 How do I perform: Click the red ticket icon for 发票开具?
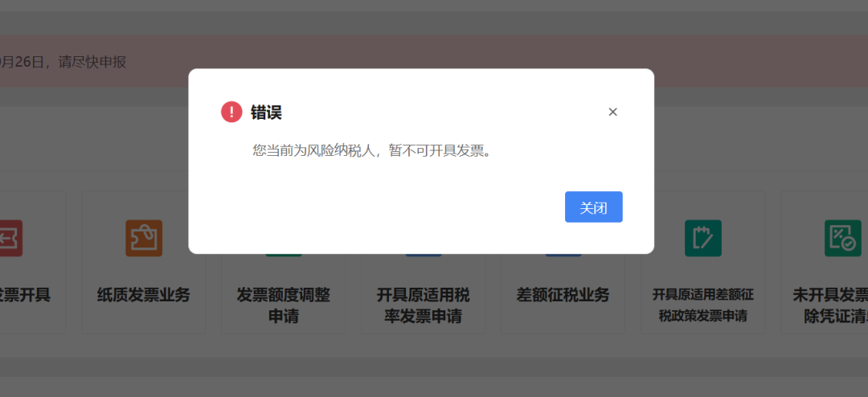point(11,238)
